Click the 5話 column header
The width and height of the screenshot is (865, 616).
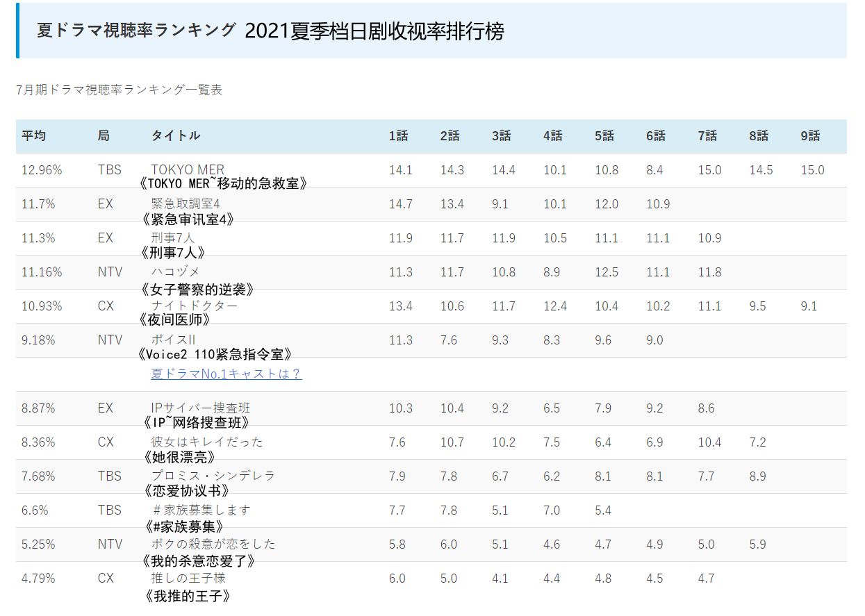point(604,136)
